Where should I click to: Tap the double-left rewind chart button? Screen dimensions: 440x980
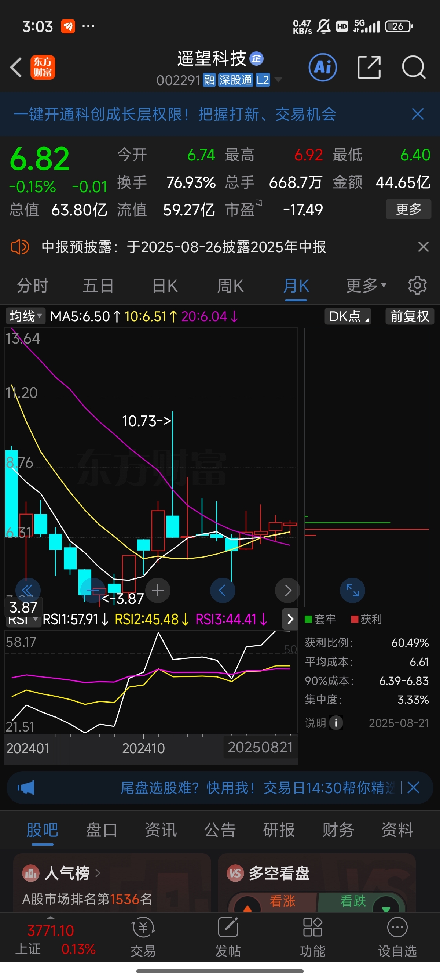tap(28, 591)
